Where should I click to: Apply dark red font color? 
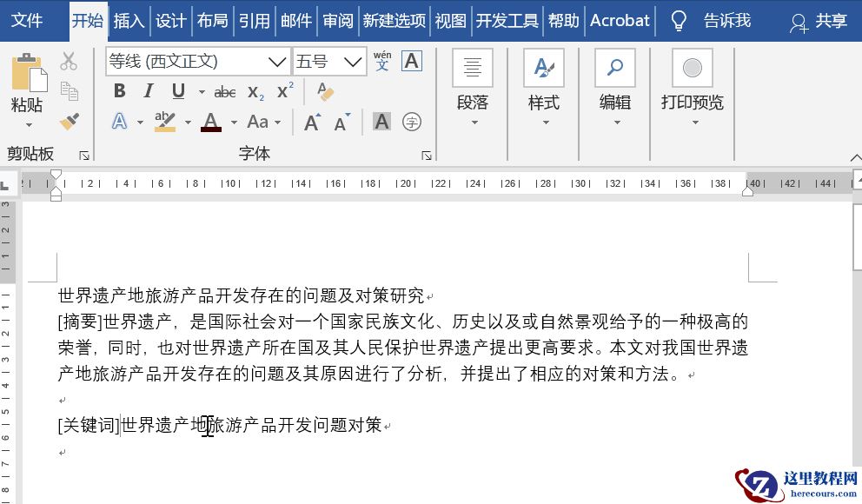point(211,122)
